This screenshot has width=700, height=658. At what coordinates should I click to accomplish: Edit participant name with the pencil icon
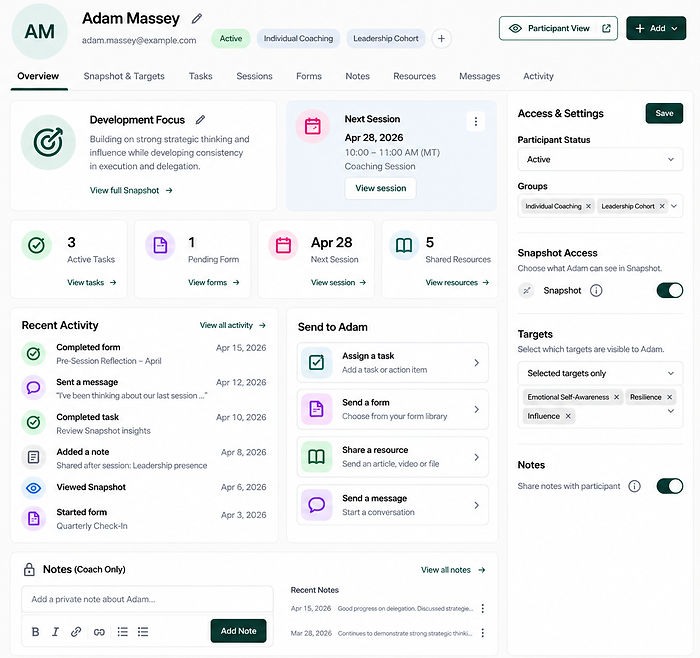click(x=197, y=19)
